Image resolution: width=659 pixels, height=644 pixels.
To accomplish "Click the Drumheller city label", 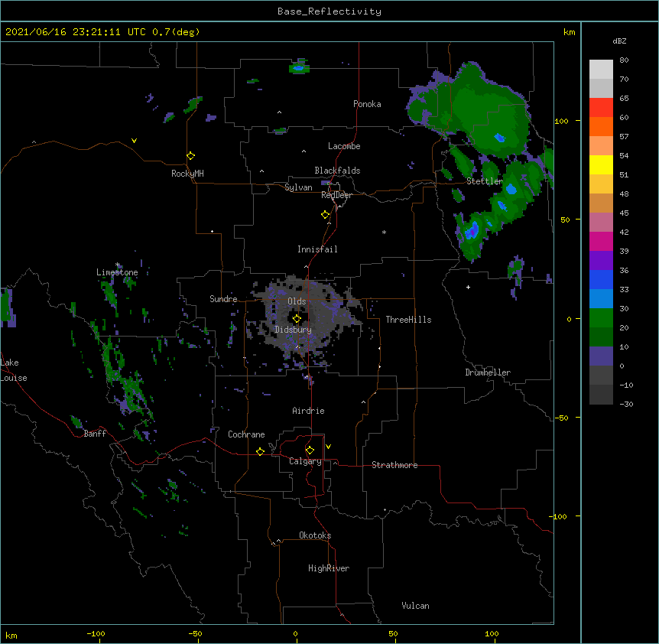I will [488, 372].
